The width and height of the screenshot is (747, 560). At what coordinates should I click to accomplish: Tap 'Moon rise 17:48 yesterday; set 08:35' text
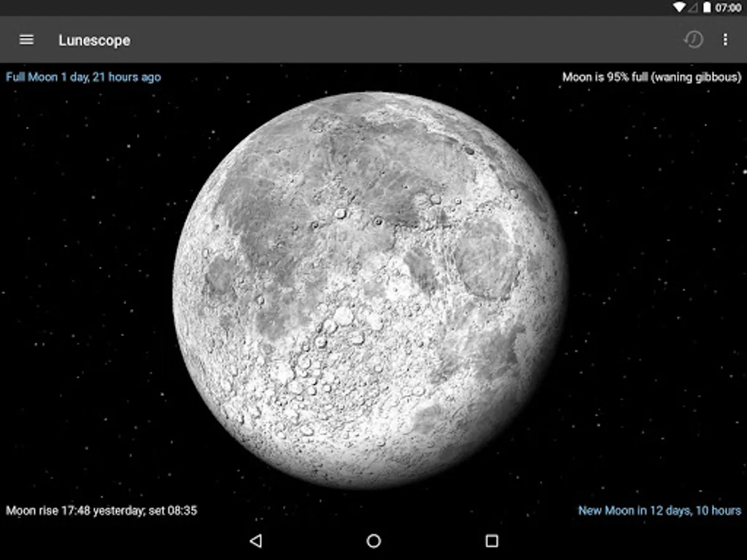(101, 510)
